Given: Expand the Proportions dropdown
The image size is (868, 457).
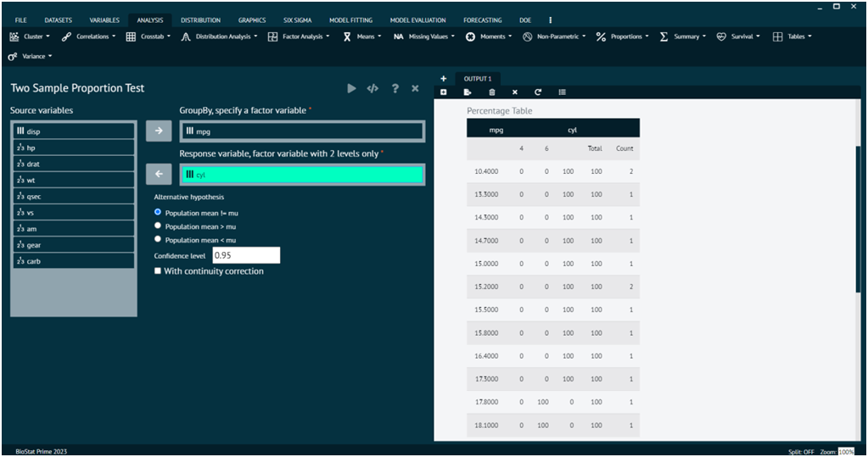Looking at the screenshot, I should pos(647,36).
